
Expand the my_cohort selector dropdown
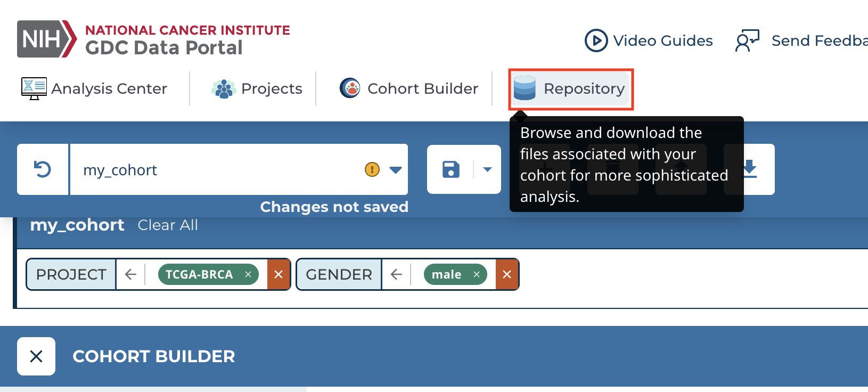click(x=395, y=170)
